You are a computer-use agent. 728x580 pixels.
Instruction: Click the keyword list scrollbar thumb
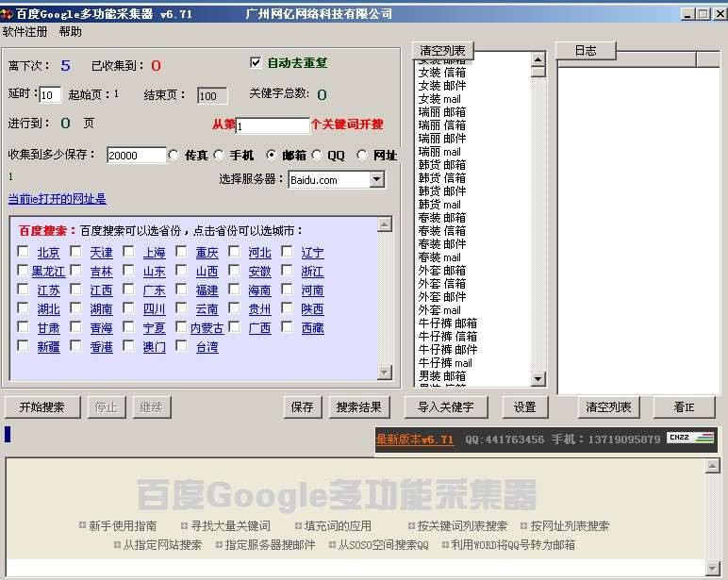coord(538,72)
